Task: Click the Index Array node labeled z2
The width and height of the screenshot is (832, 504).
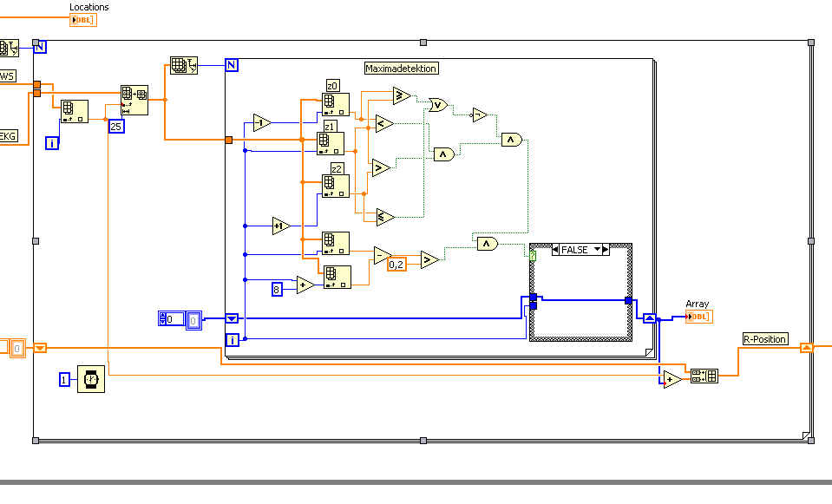Action: (x=336, y=186)
